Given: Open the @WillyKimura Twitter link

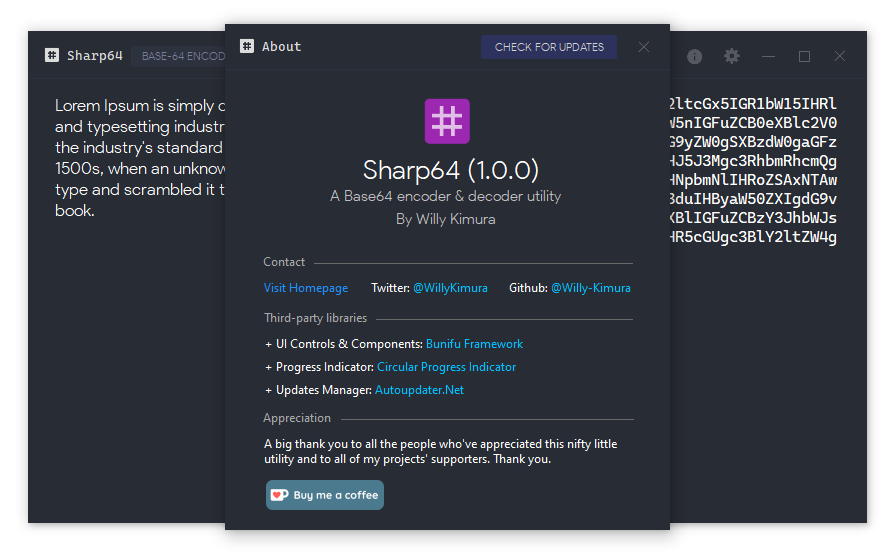Looking at the screenshot, I should 450,288.
